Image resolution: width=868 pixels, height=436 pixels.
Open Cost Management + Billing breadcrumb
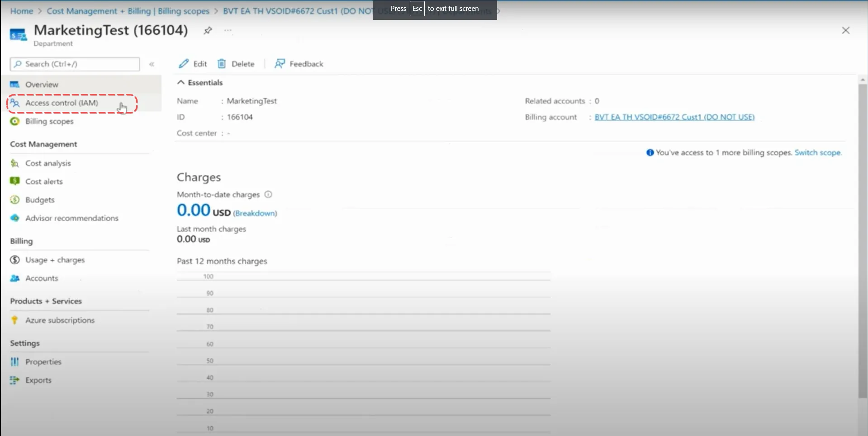[x=128, y=11]
